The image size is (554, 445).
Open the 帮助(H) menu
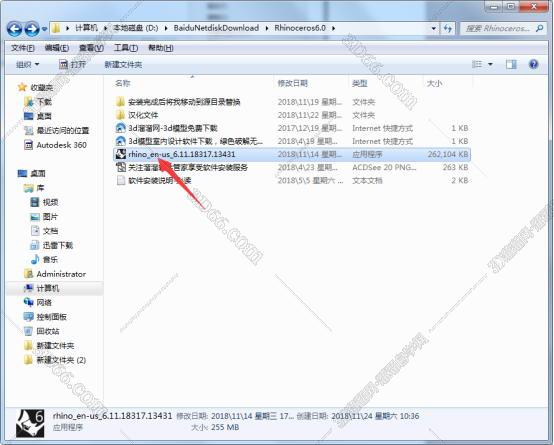161,48
